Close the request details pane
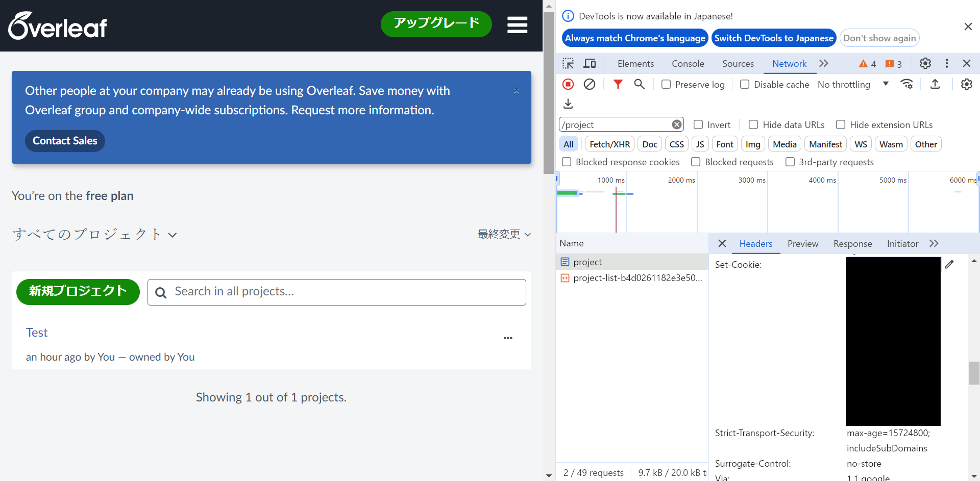 coord(722,243)
